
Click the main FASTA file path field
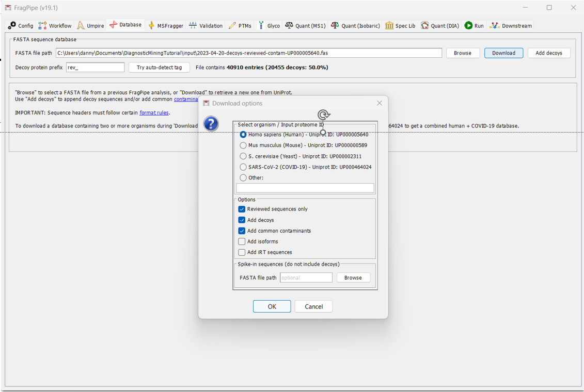point(249,53)
